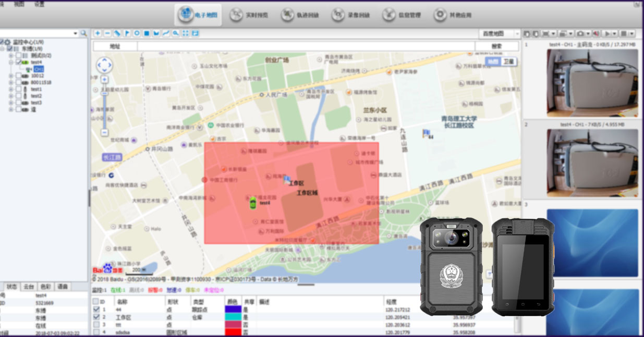Click the first icon in video toolbar

click(x=527, y=33)
